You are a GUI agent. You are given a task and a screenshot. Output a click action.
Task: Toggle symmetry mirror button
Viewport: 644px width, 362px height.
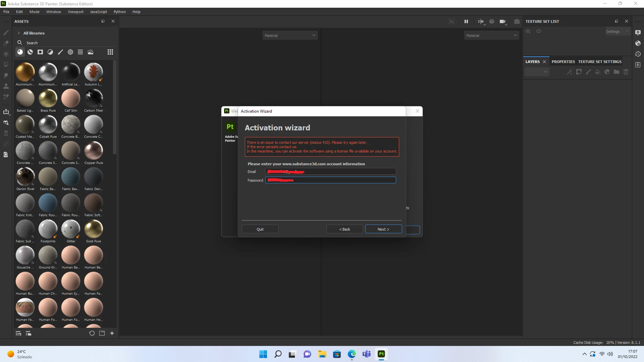(x=481, y=21)
